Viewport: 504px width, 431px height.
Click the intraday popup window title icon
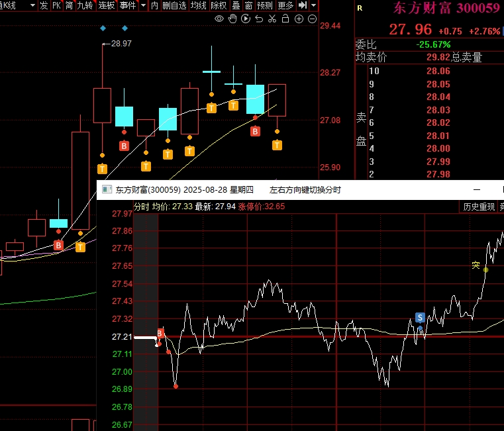pos(107,189)
